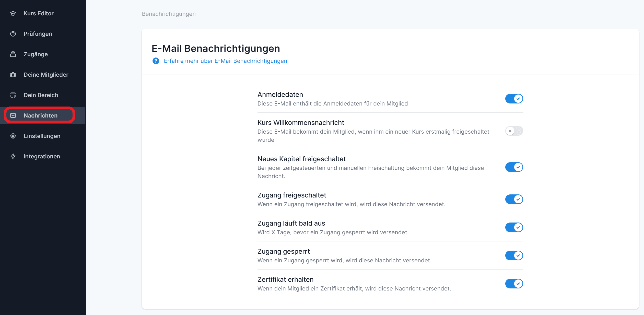Click the Prüfungen question mark icon
The height and width of the screenshot is (315, 644).
(13, 34)
